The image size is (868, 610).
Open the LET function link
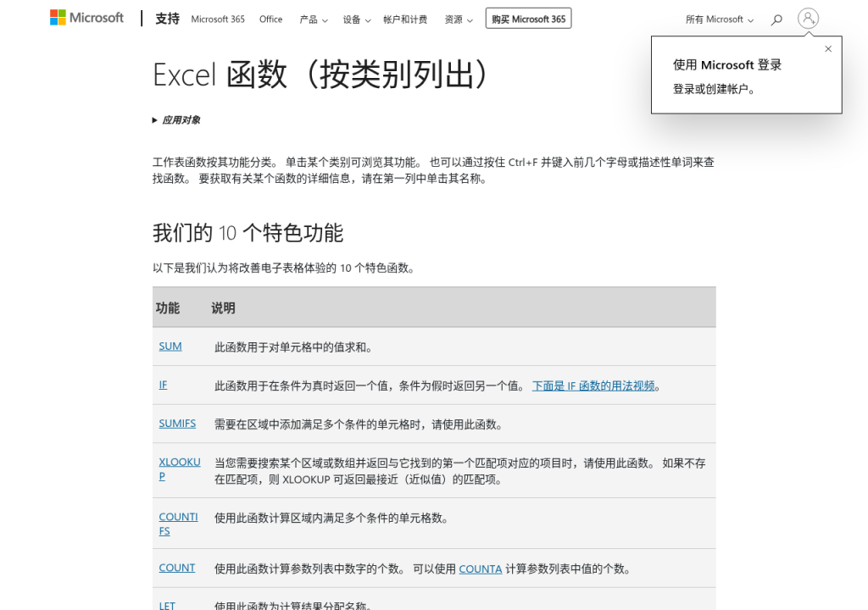coord(167,606)
